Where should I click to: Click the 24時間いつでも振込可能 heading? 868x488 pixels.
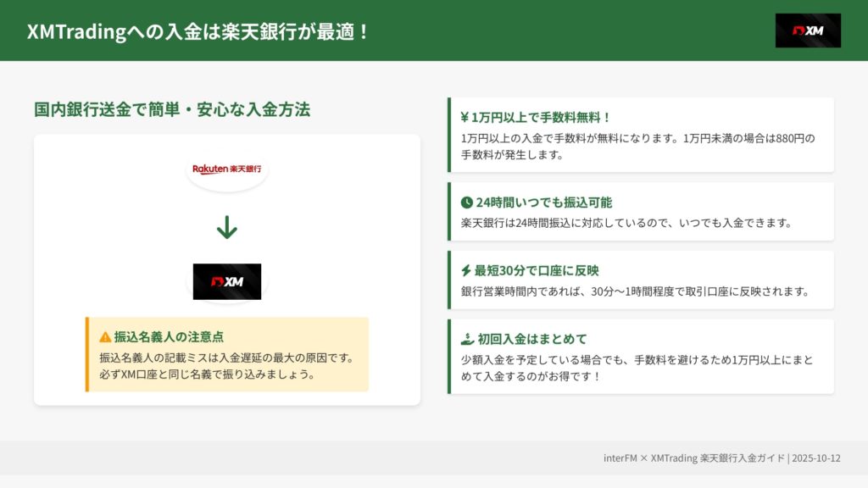543,202
